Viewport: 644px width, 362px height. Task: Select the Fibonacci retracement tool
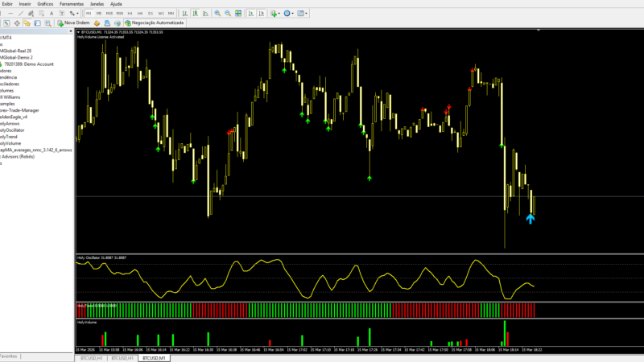(41, 13)
